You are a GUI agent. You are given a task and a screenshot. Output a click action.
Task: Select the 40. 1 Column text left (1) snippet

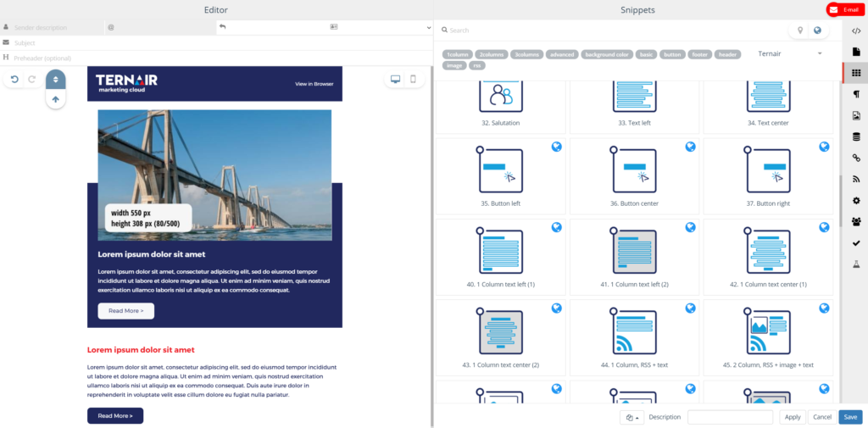tap(500, 257)
